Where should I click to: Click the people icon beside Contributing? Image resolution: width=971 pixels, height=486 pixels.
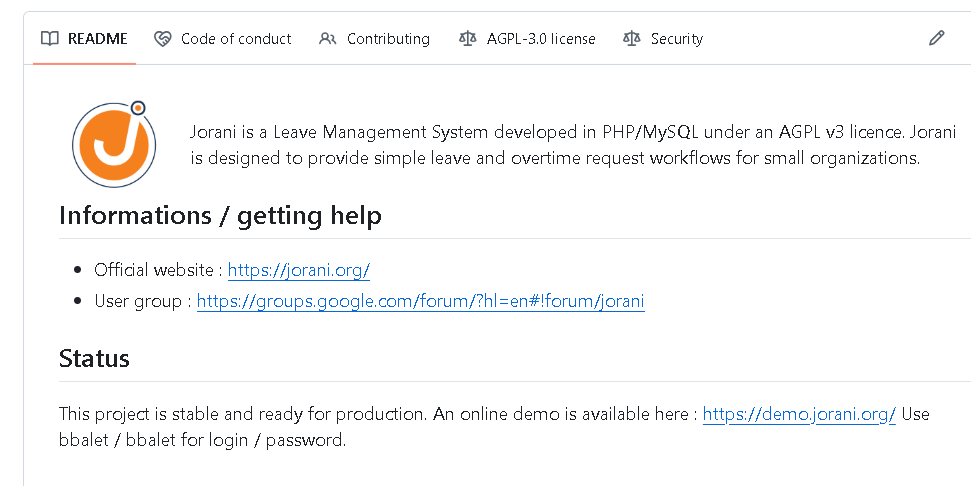tap(328, 39)
